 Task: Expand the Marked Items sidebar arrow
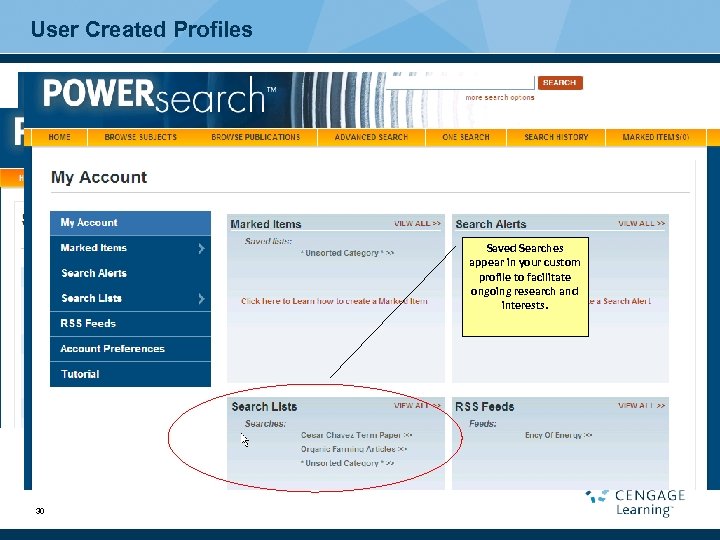201,248
